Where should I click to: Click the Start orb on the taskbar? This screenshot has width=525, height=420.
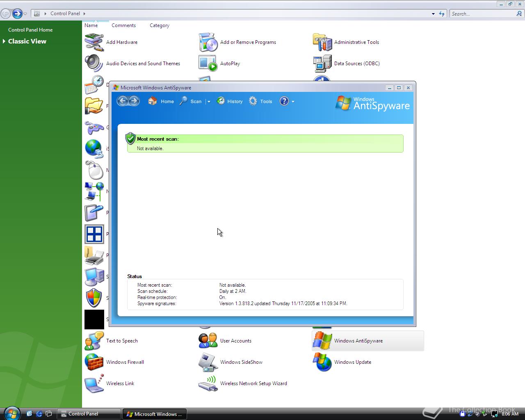pyautogui.click(x=11, y=413)
